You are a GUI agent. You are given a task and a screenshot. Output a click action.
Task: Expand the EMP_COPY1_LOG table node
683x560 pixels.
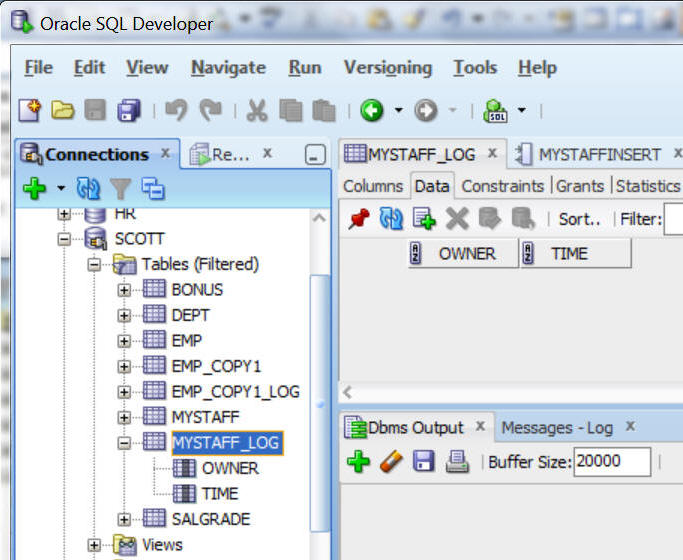[x=124, y=392]
